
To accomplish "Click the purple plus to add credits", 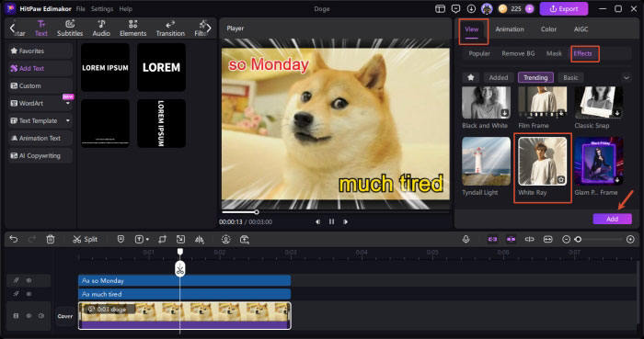I will pos(529,8).
